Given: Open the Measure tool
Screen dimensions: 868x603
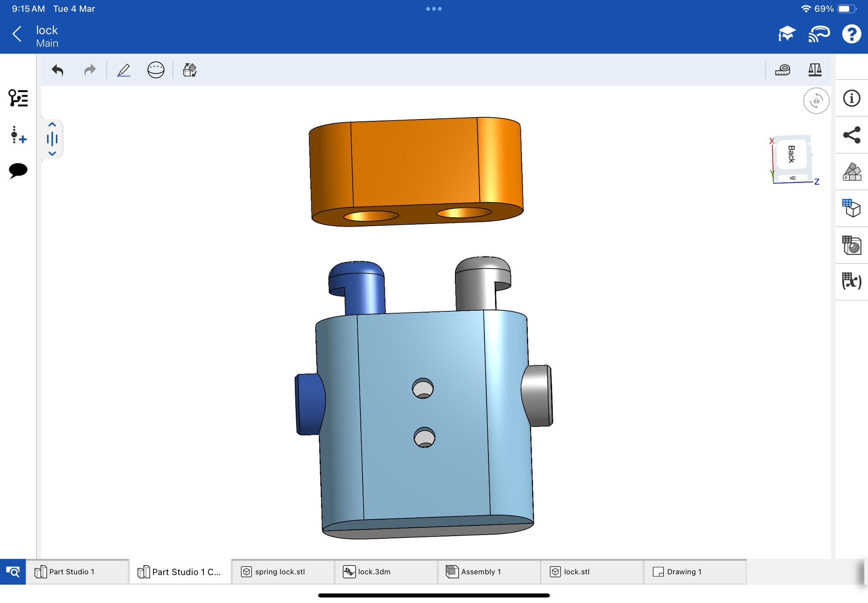Looking at the screenshot, I should coord(782,70).
